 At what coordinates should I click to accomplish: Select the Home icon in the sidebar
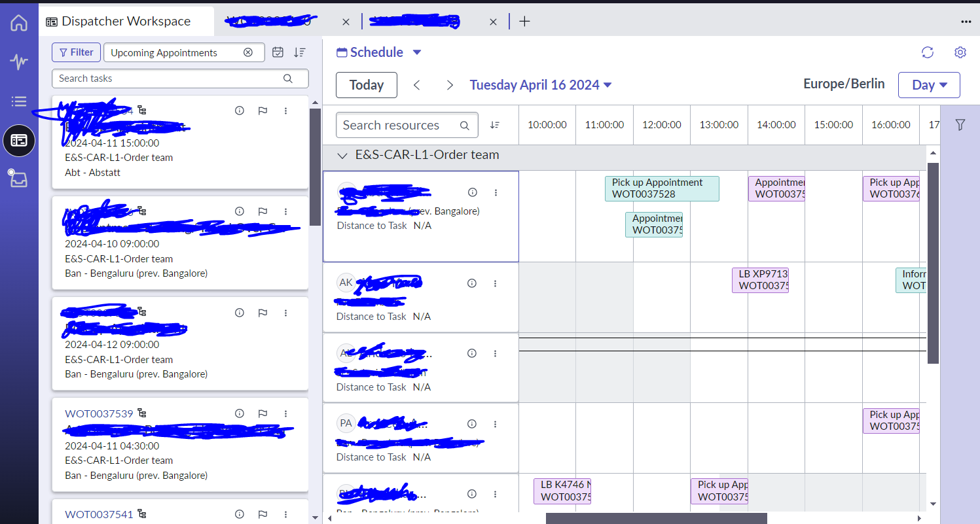click(19, 22)
